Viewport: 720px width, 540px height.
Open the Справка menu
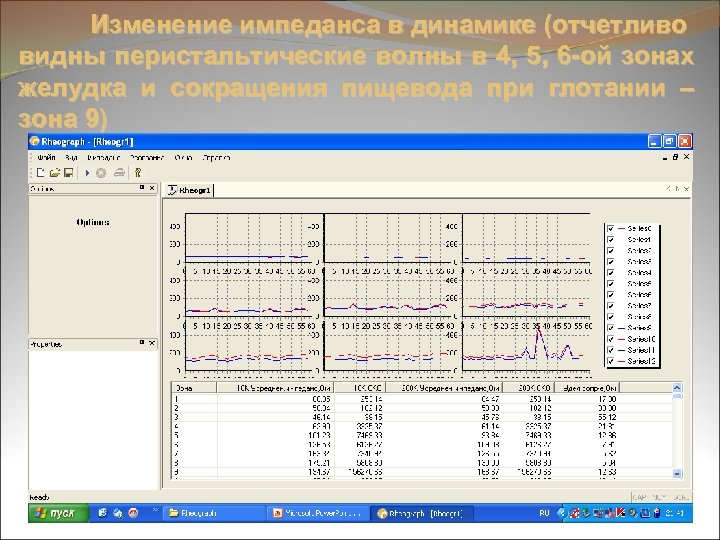pyautogui.click(x=216, y=158)
